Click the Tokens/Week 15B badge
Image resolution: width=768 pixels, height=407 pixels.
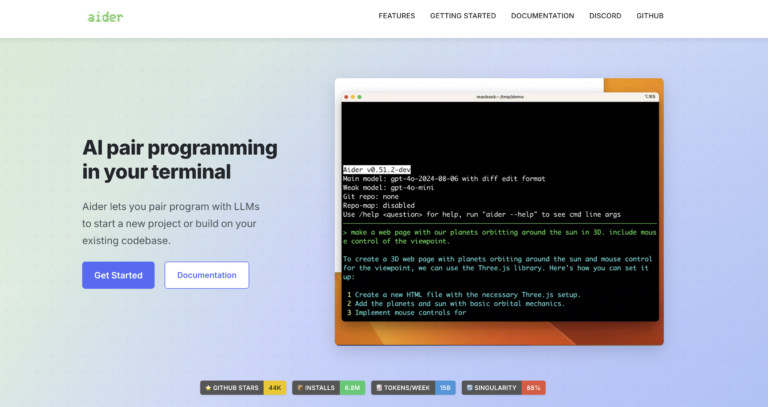413,388
